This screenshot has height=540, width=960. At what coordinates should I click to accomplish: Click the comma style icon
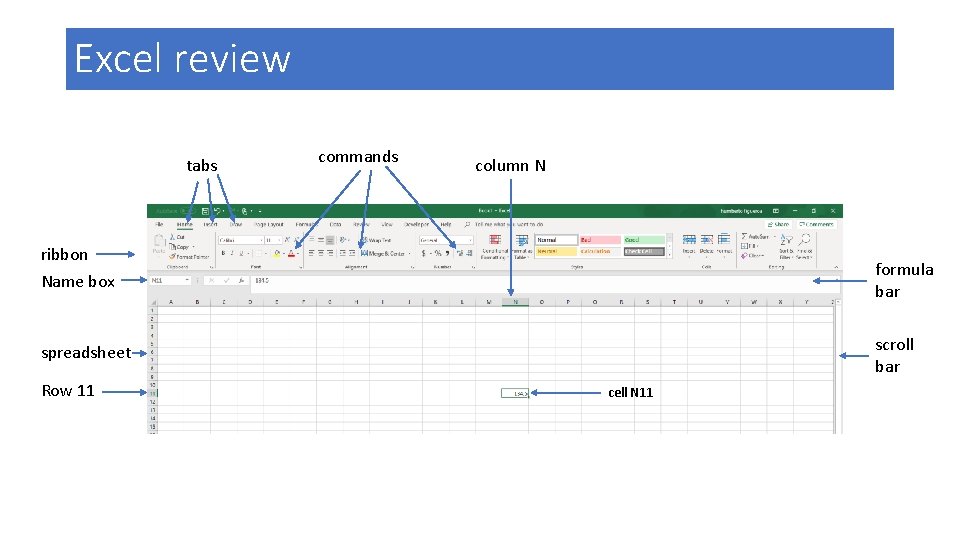point(448,253)
